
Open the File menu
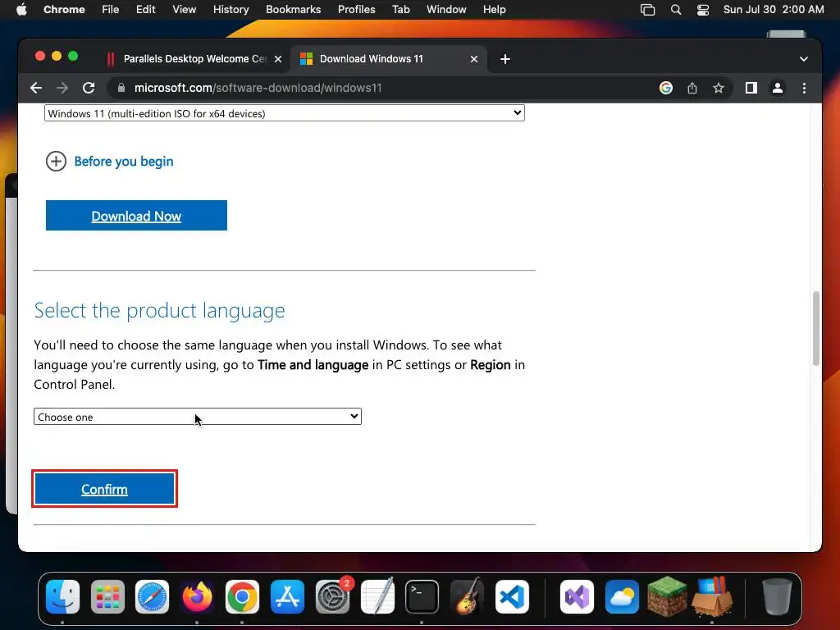tap(111, 10)
